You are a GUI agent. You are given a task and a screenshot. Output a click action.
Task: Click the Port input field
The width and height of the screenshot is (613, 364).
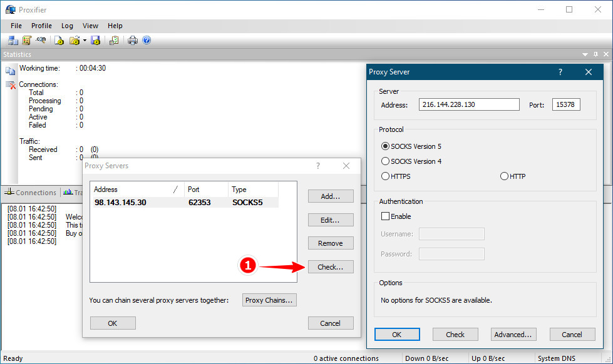click(x=566, y=104)
